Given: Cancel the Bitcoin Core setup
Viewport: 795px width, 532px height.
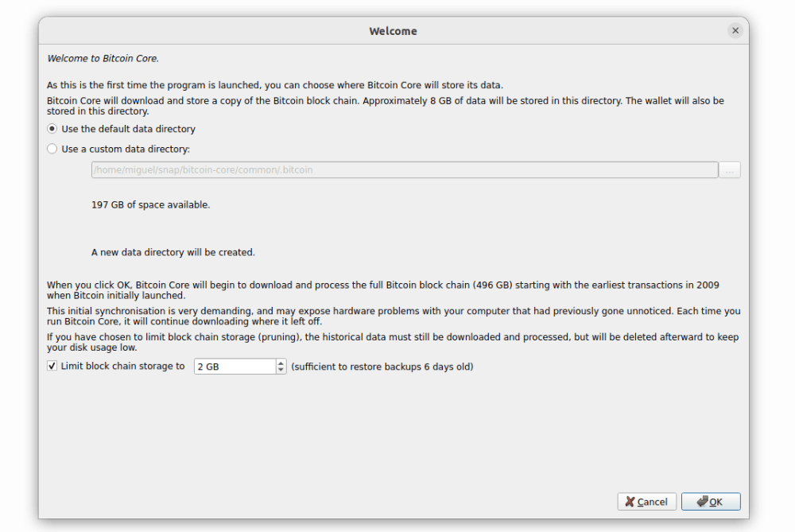Looking at the screenshot, I should [646, 502].
